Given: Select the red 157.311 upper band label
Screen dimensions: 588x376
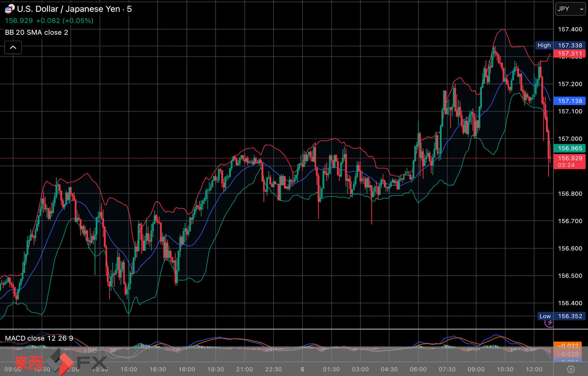Looking at the screenshot, I should (x=569, y=54).
